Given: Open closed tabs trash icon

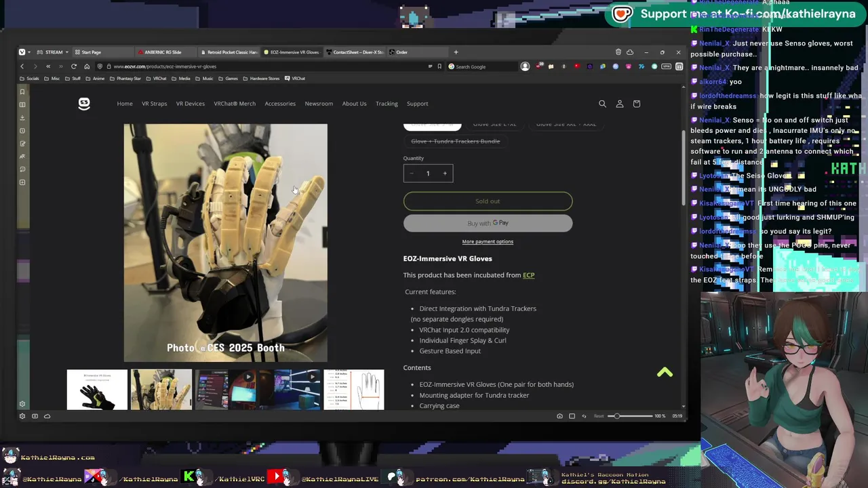Looking at the screenshot, I should pos(618,52).
